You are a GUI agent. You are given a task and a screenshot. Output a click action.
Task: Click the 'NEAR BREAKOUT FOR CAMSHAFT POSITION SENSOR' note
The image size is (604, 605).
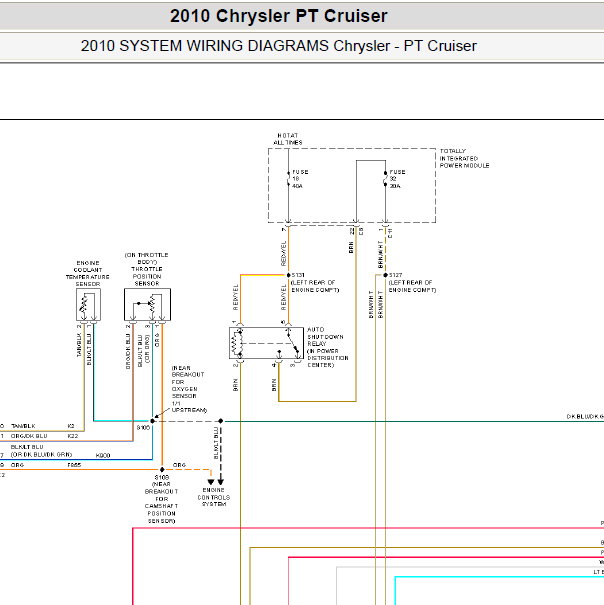coord(161,502)
